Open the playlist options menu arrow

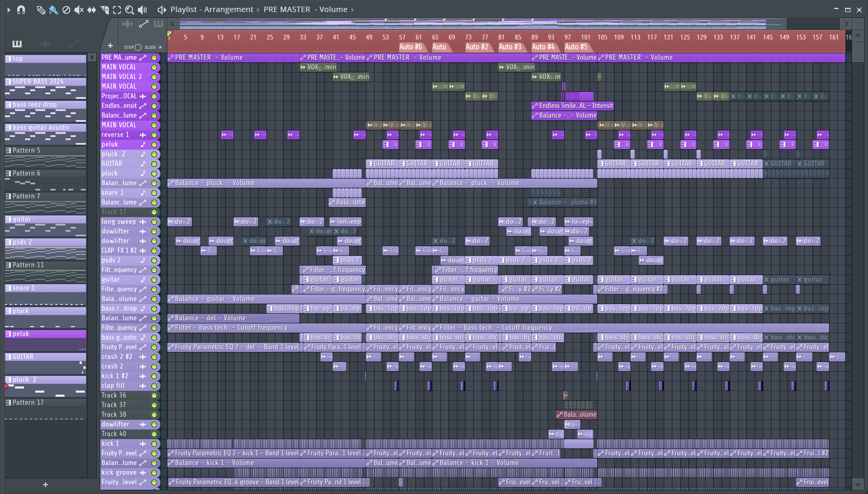[x=9, y=10]
